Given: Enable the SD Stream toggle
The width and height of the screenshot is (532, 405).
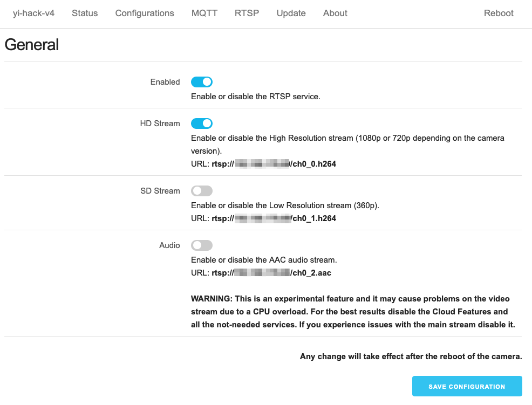Looking at the screenshot, I should pyautogui.click(x=202, y=191).
